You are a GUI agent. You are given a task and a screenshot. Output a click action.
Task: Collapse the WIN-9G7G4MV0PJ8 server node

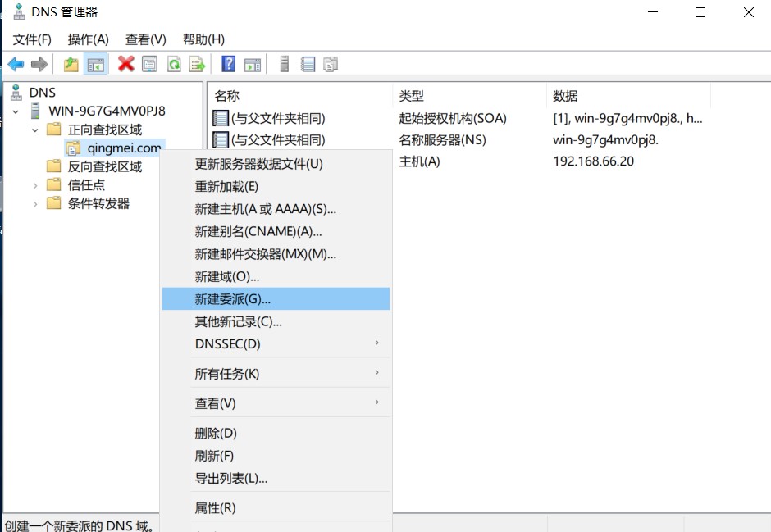click(x=16, y=111)
